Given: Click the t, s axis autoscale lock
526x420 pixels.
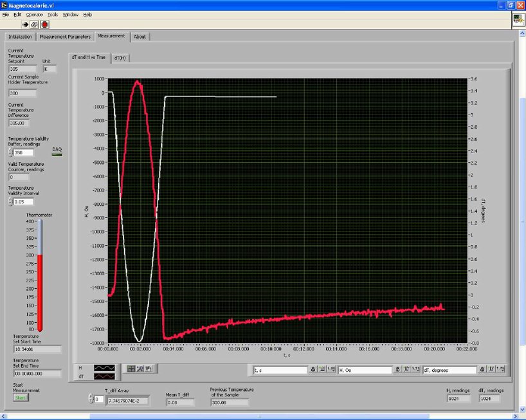Looking at the screenshot, I should click(x=313, y=370).
